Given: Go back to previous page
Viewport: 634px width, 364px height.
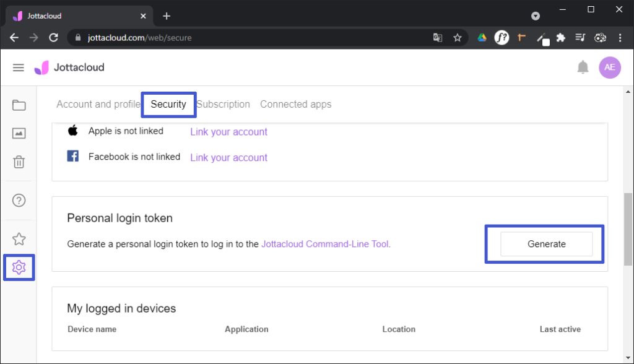Looking at the screenshot, I should pos(14,38).
